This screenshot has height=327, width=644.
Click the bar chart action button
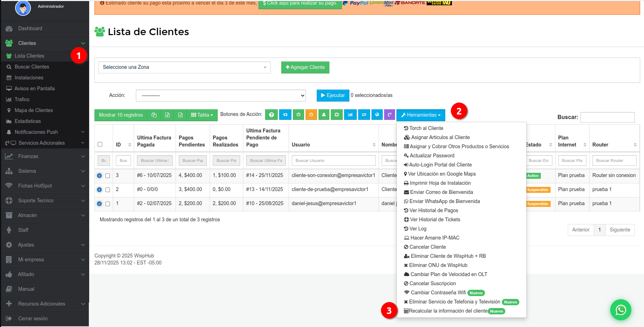coord(350,115)
